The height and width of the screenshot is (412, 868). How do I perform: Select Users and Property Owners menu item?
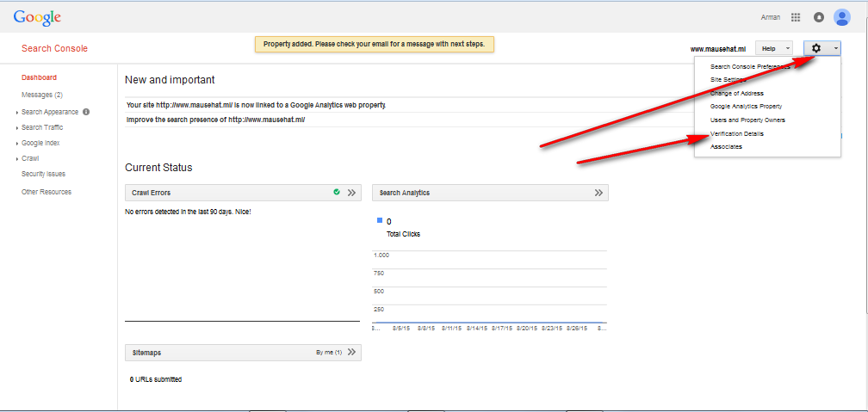(747, 120)
